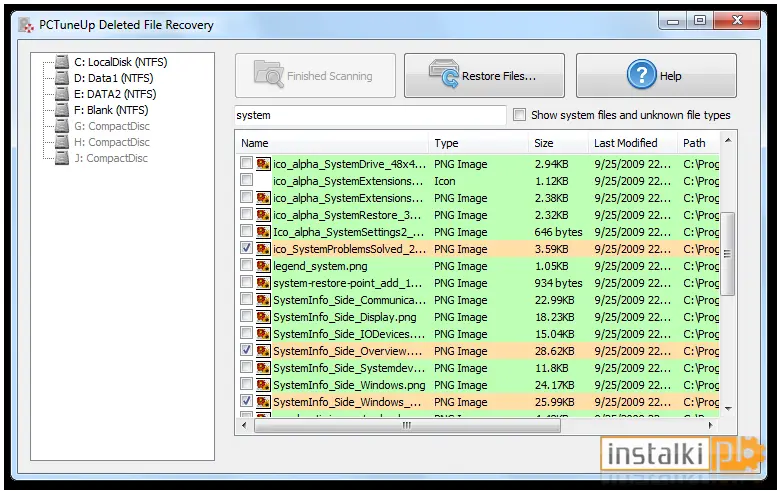Click PNG icon of SystemInfo_Side_IODevices file

point(263,334)
